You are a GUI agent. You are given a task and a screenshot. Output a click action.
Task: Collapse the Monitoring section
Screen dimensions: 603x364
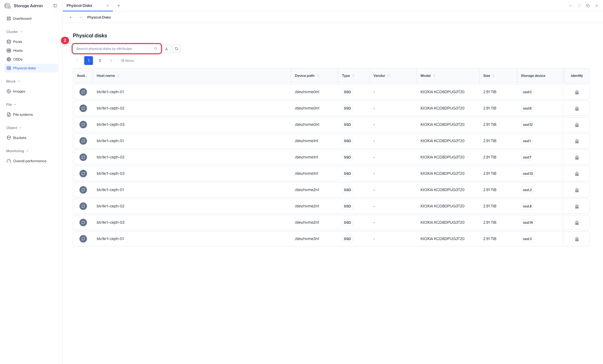pos(18,151)
